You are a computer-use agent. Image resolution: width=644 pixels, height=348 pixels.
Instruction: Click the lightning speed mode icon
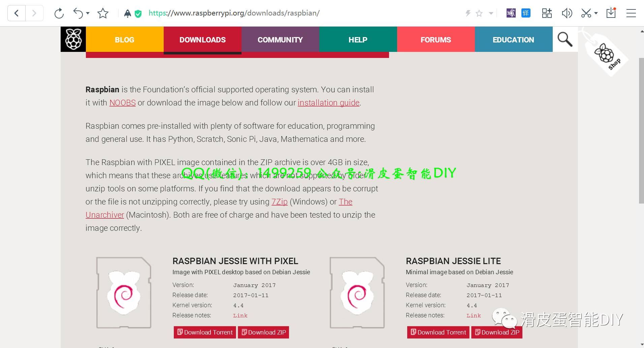coord(468,13)
